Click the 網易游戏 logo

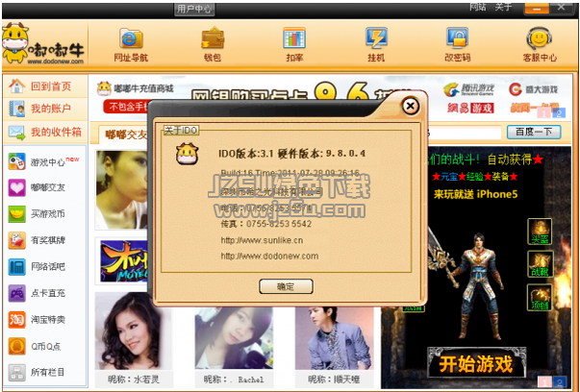pos(470,109)
